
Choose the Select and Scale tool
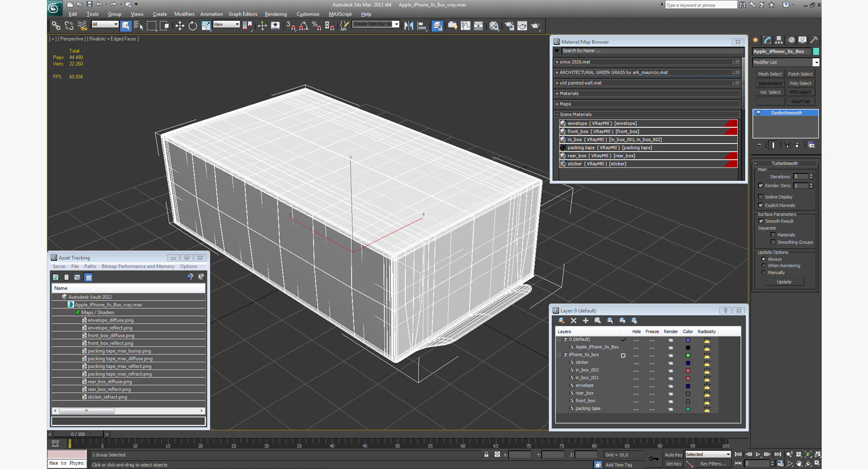[206, 26]
